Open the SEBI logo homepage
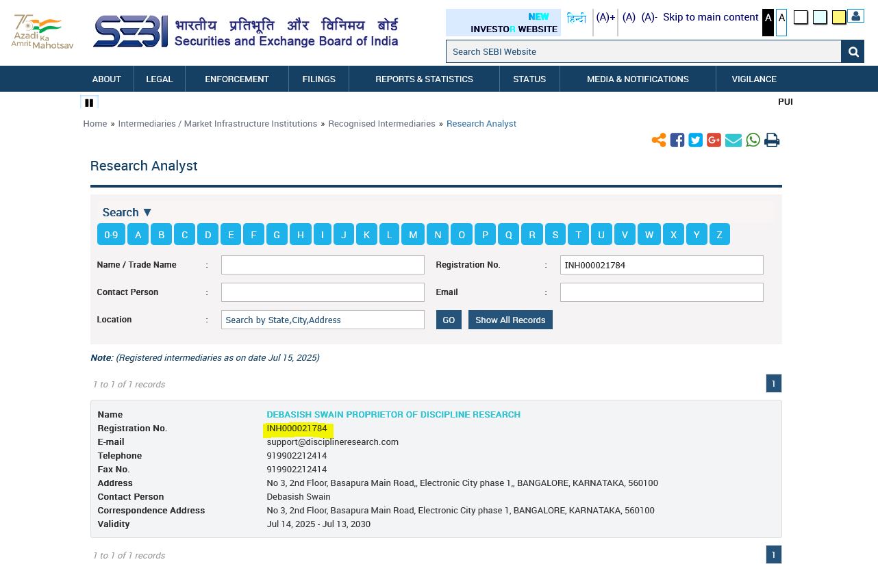Image resolution: width=878 pixels, height=588 pixels. click(x=246, y=31)
